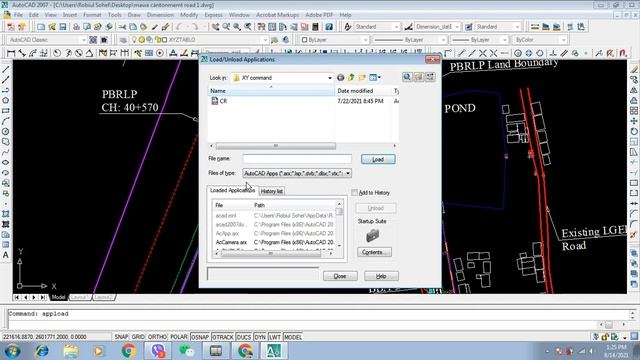Click the New drawing icon
Screen dimensions: 640x360
tap(41, 27)
